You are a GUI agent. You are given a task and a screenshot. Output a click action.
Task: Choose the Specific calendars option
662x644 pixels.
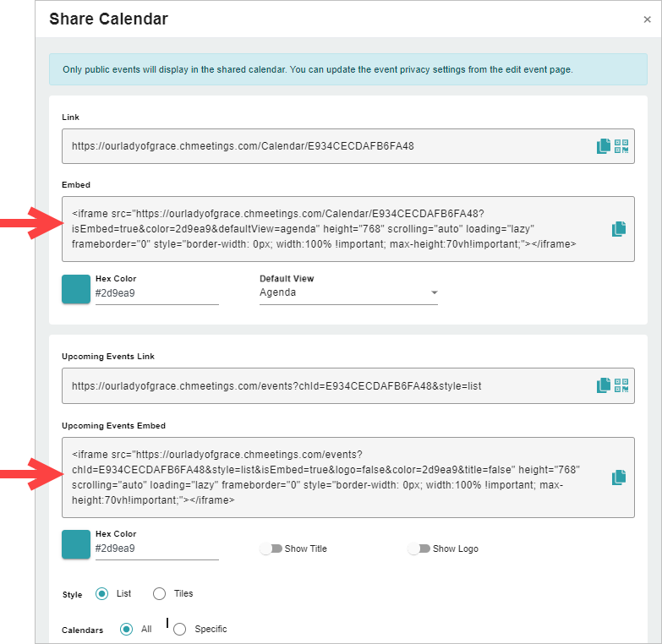pos(179,630)
